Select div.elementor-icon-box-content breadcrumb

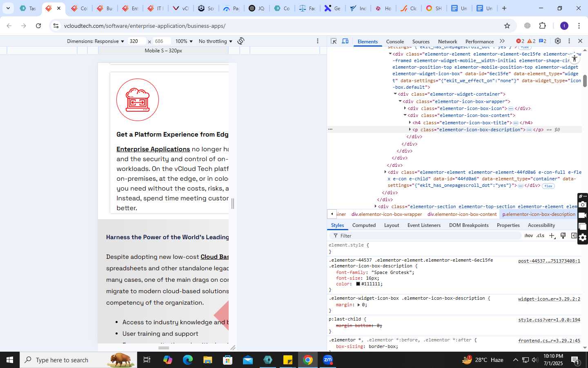pos(462,214)
